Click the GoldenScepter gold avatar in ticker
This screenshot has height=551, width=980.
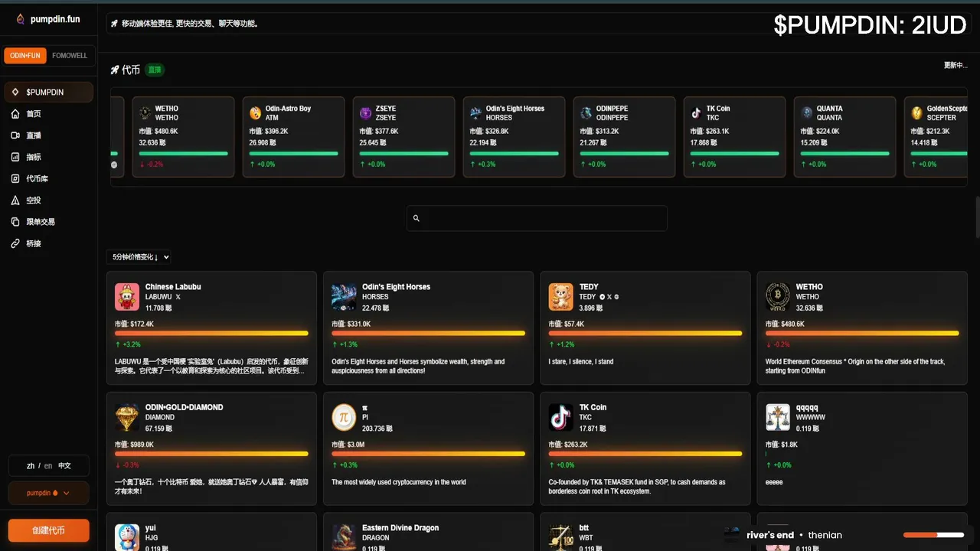click(917, 112)
